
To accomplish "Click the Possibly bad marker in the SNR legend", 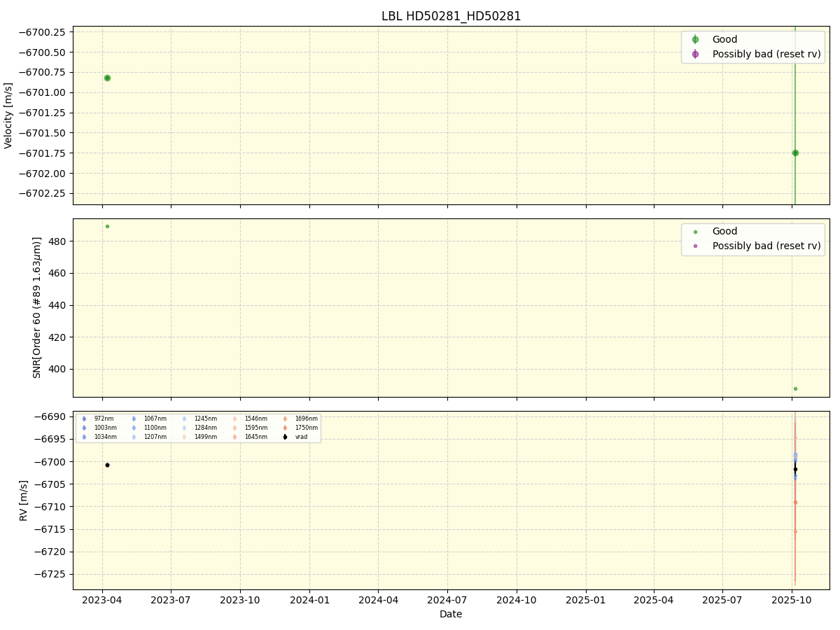I will click(695, 246).
